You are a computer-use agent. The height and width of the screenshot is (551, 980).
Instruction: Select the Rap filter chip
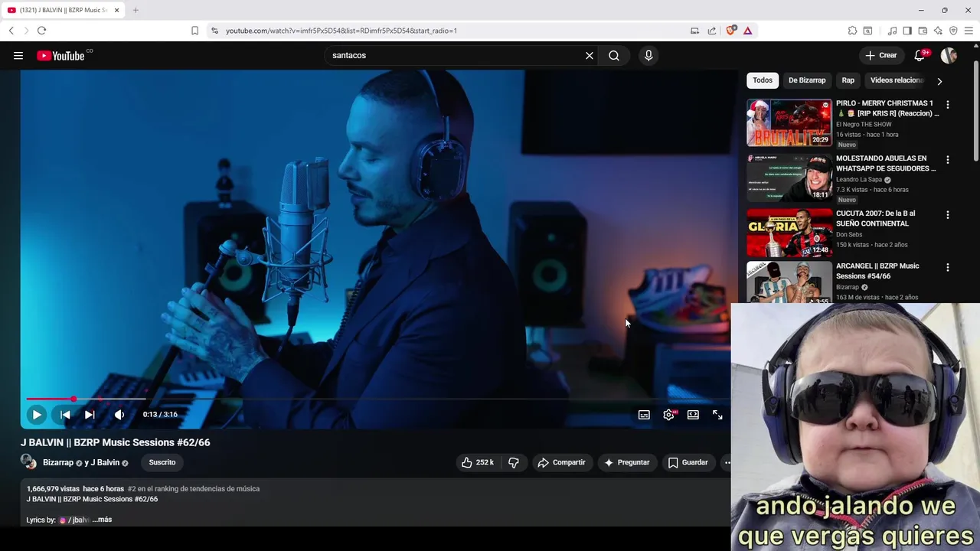(x=848, y=80)
